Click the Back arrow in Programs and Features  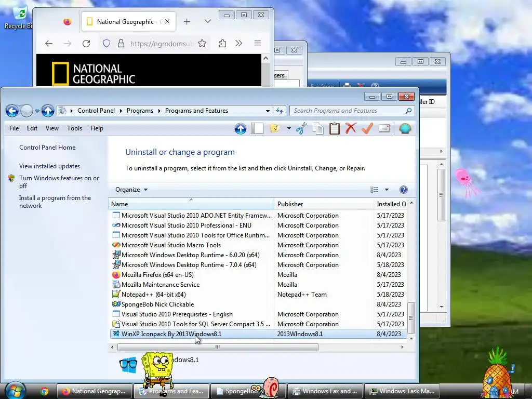[x=12, y=111]
